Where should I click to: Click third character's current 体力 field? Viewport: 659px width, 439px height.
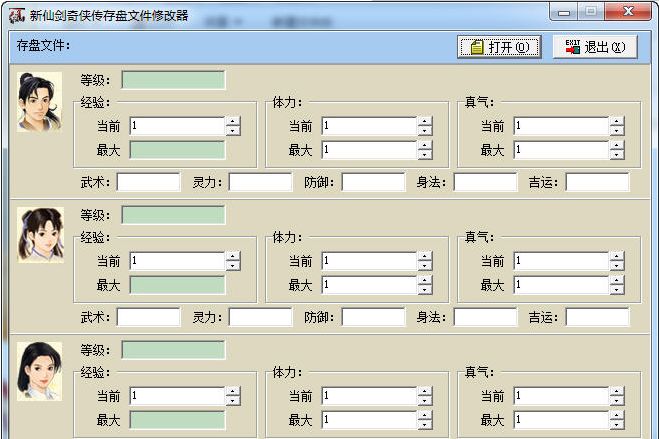369,396
